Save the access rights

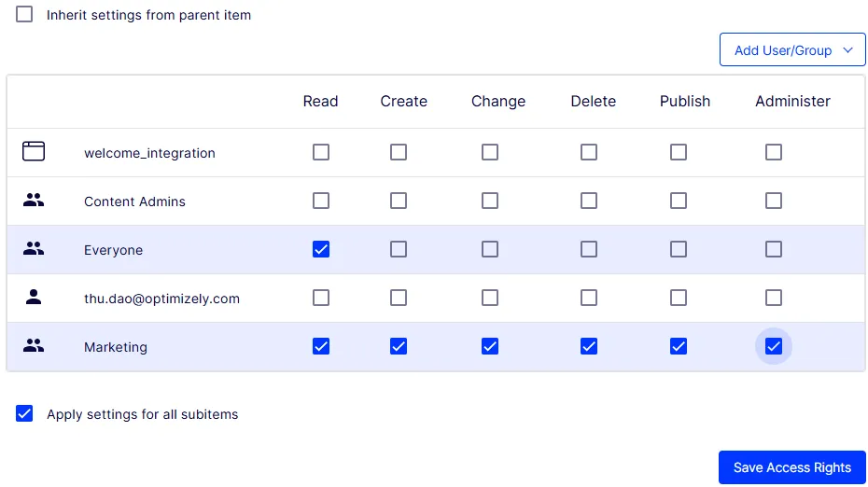pos(792,467)
